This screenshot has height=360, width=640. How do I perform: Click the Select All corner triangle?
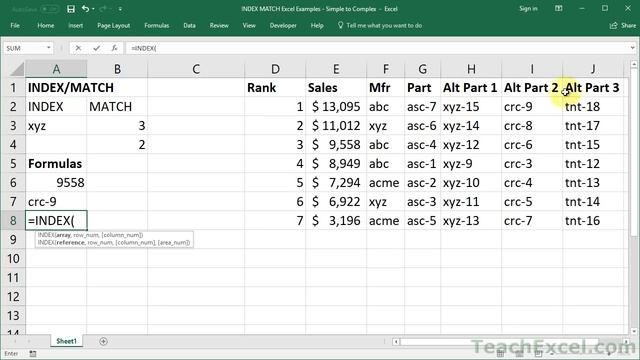click(x=17, y=69)
